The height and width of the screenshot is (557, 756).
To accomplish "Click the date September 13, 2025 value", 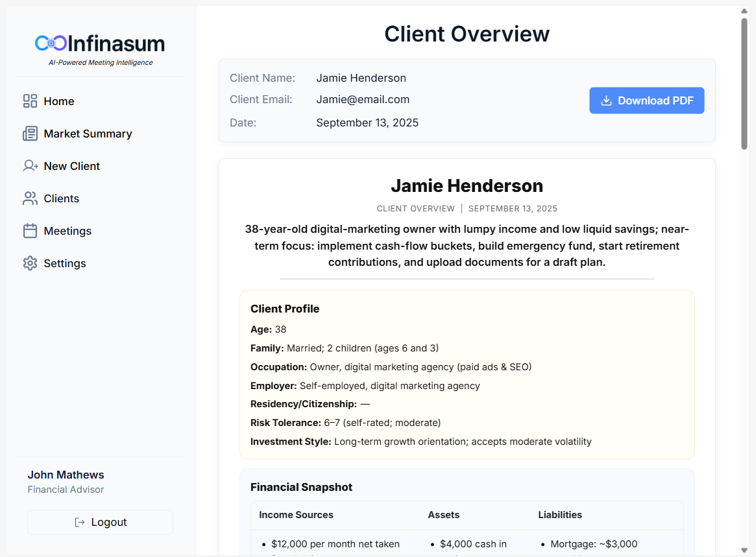I will tap(367, 123).
